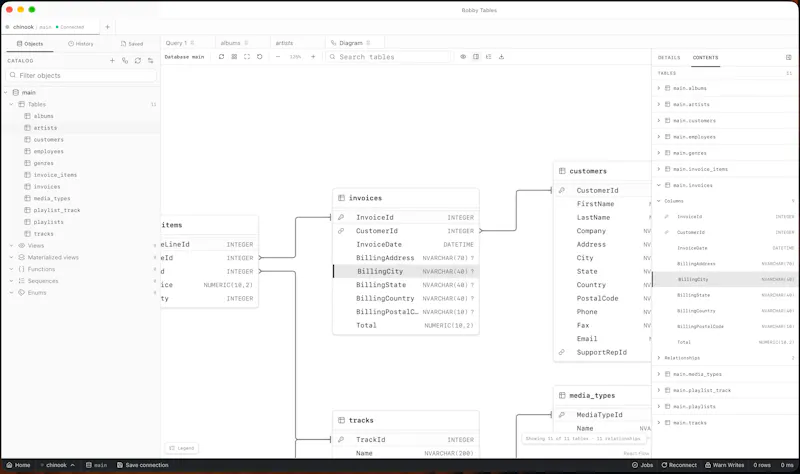Select the invoice_items table in catalog
The width and height of the screenshot is (800, 474).
coord(55,175)
